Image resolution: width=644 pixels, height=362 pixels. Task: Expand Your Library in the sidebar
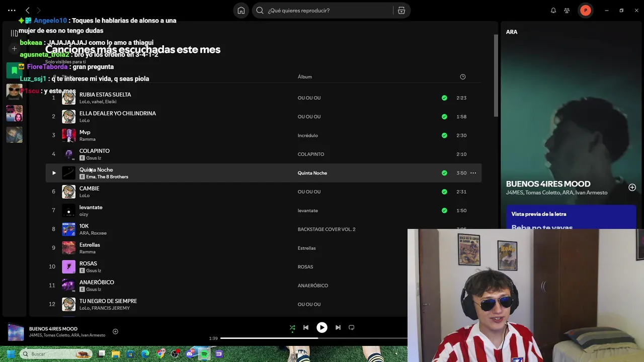coord(14,33)
